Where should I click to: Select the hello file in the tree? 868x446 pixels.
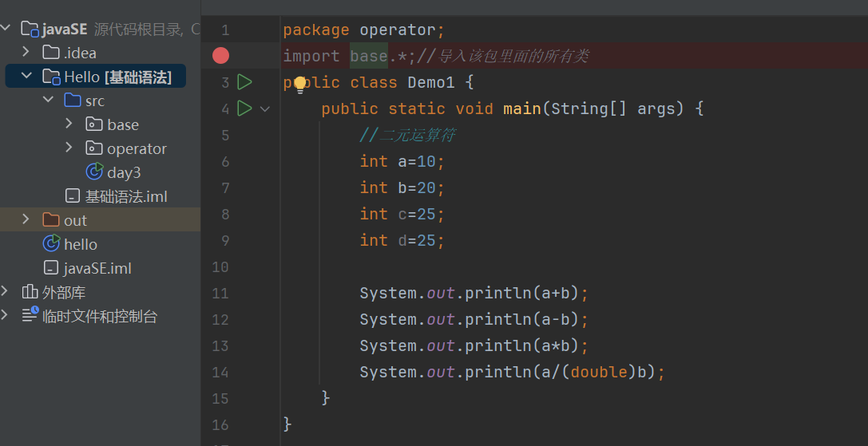click(x=81, y=244)
